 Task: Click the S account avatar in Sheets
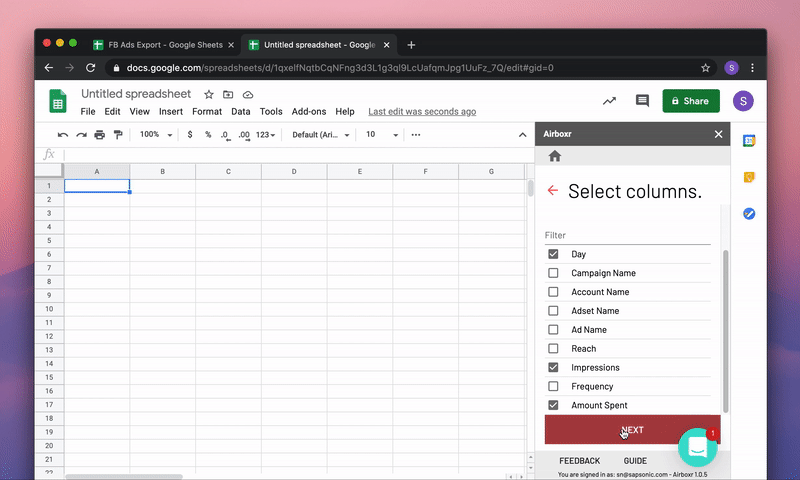(743, 101)
